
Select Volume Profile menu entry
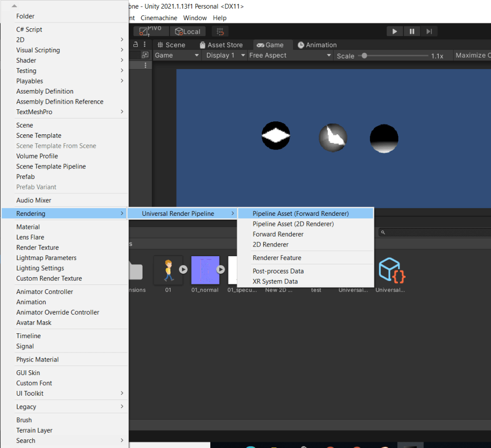pyautogui.click(x=65, y=156)
